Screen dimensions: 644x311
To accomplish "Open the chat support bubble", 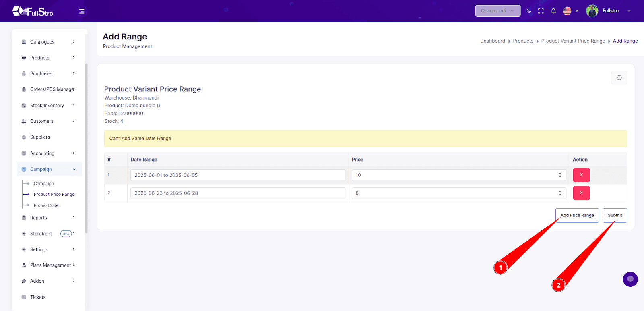I will tap(630, 279).
